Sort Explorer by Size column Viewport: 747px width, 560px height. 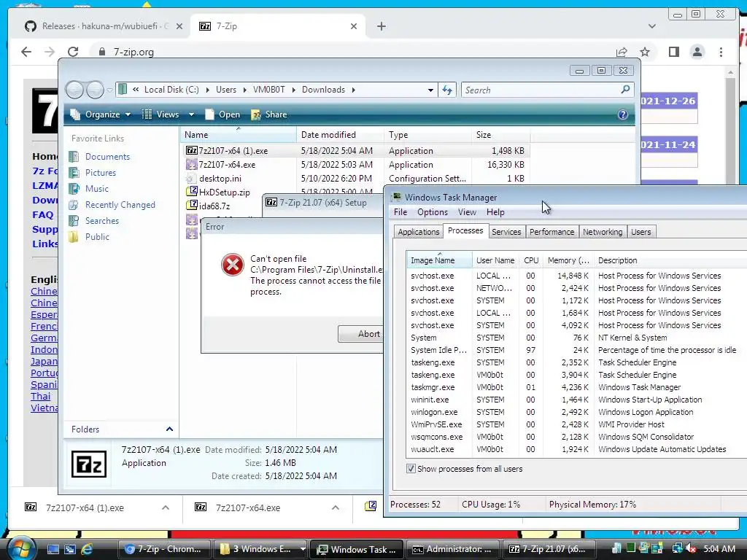[x=500, y=135]
